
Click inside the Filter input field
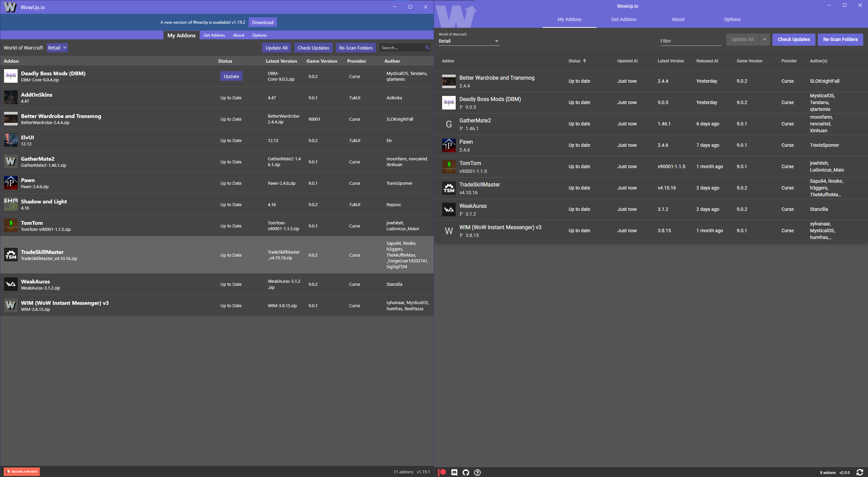690,41
